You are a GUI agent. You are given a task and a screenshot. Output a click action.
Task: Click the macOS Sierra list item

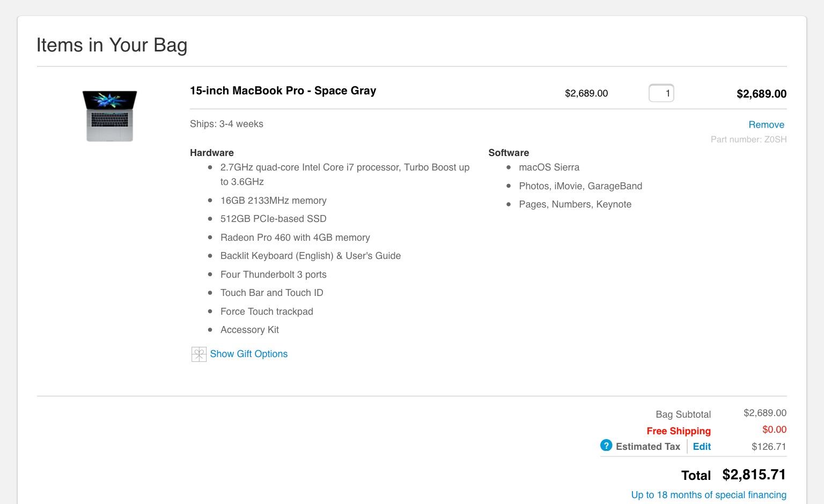pos(549,167)
